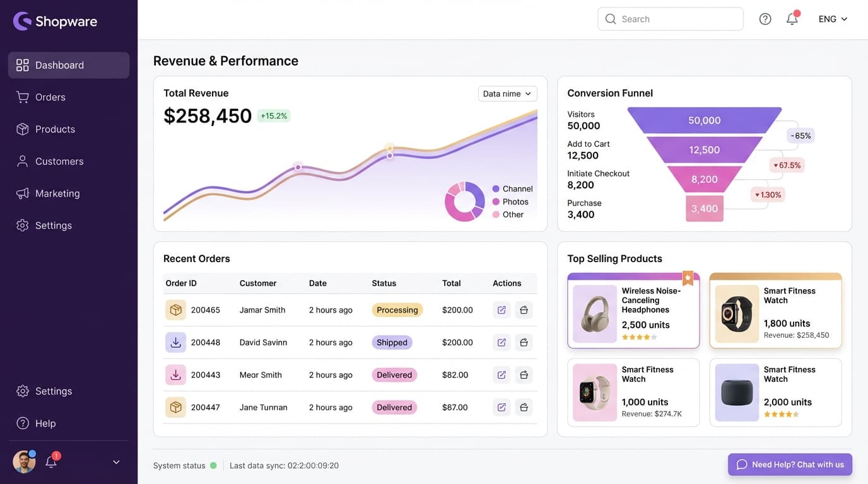Click the box icon for order 200465
Screen dimensions: 868x484
pos(176,310)
